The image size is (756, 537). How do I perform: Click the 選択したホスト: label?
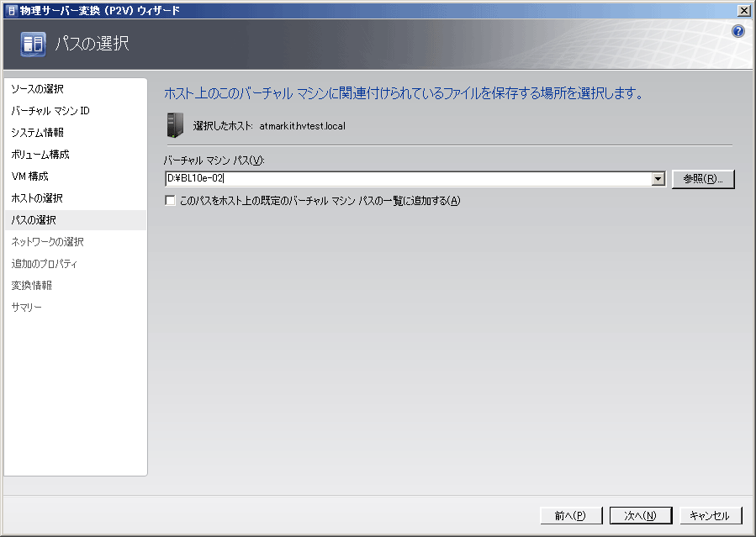click(223, 126)
